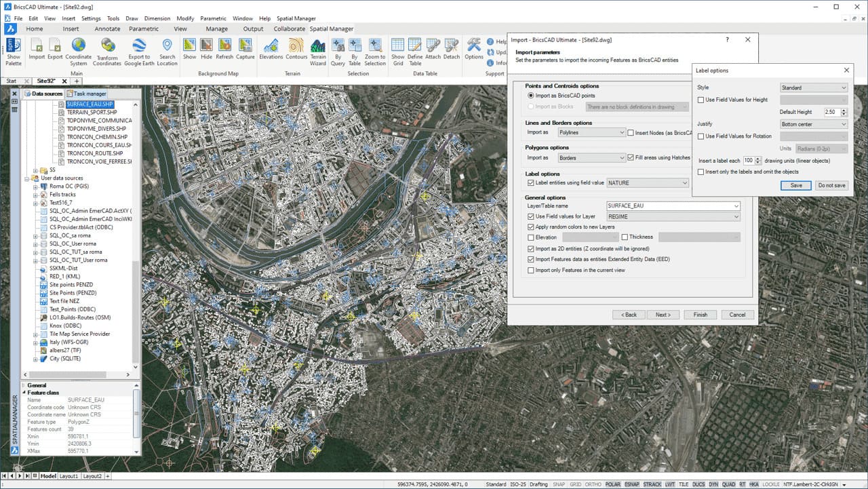Click Background Map Hide icon
868x489 pixels.
coord(206,49)
